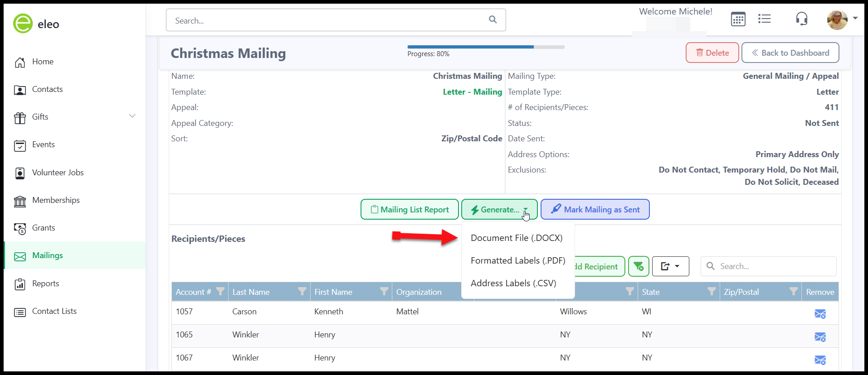Screen dimensions: 868x375
Task: Click Back to Dashboard button
Action: (x=790, y=53)
